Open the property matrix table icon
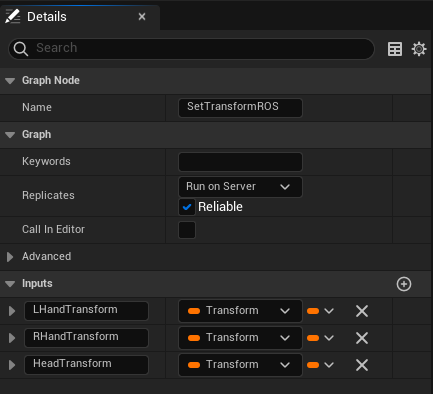 click(395, 49)
